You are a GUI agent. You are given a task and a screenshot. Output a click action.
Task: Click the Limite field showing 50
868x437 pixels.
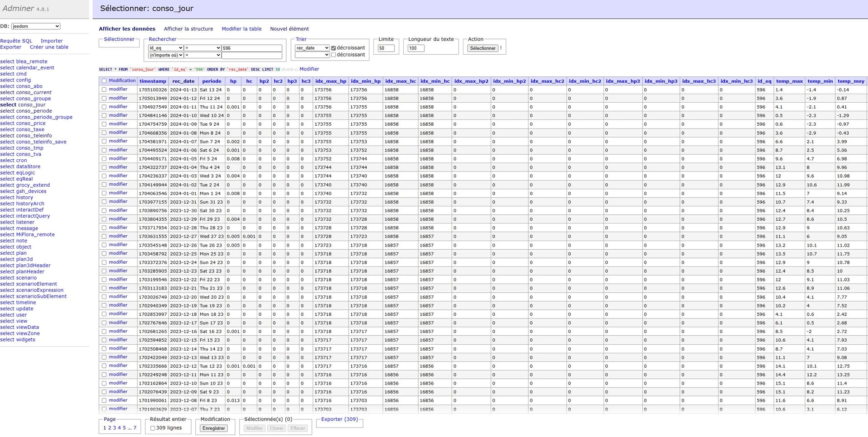[386, 48]
